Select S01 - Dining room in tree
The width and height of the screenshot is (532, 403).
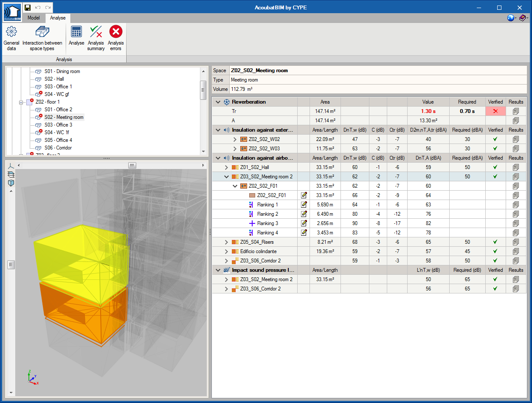[62, 71]
